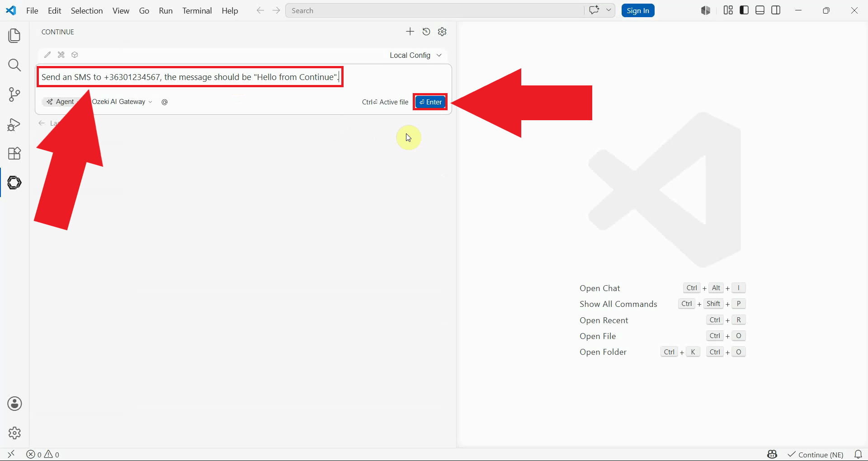
Task: Open the Copilot chat icon in title bar
Action: 594,10
